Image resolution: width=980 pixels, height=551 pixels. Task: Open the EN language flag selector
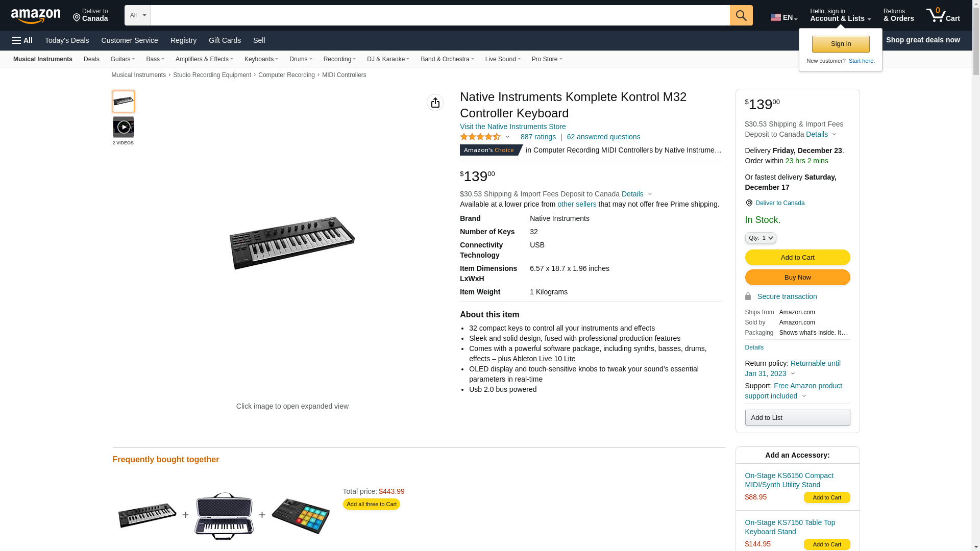783,17
